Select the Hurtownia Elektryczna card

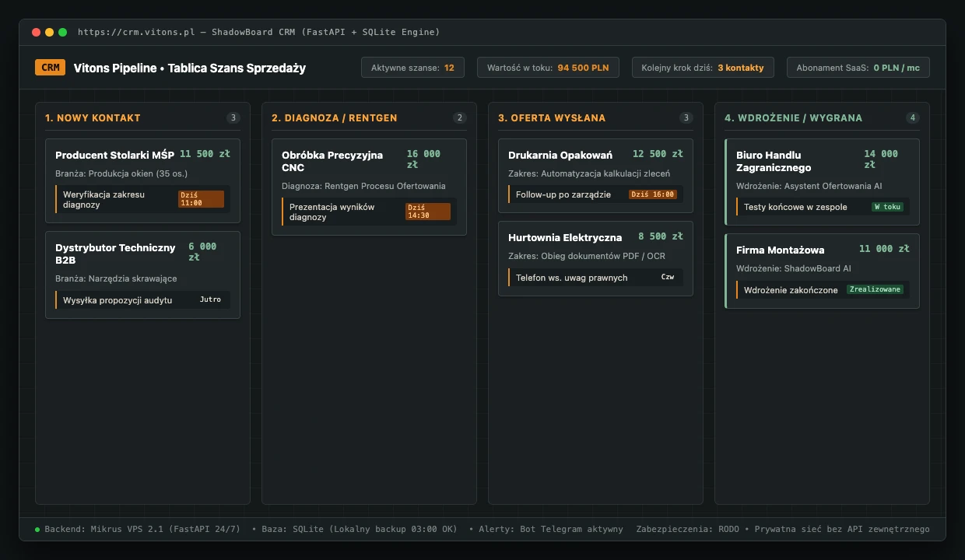(x=595, y=258)
